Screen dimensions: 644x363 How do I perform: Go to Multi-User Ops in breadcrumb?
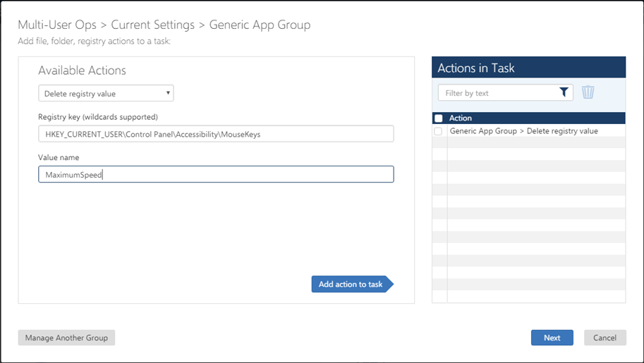click(x=57, y=25)
